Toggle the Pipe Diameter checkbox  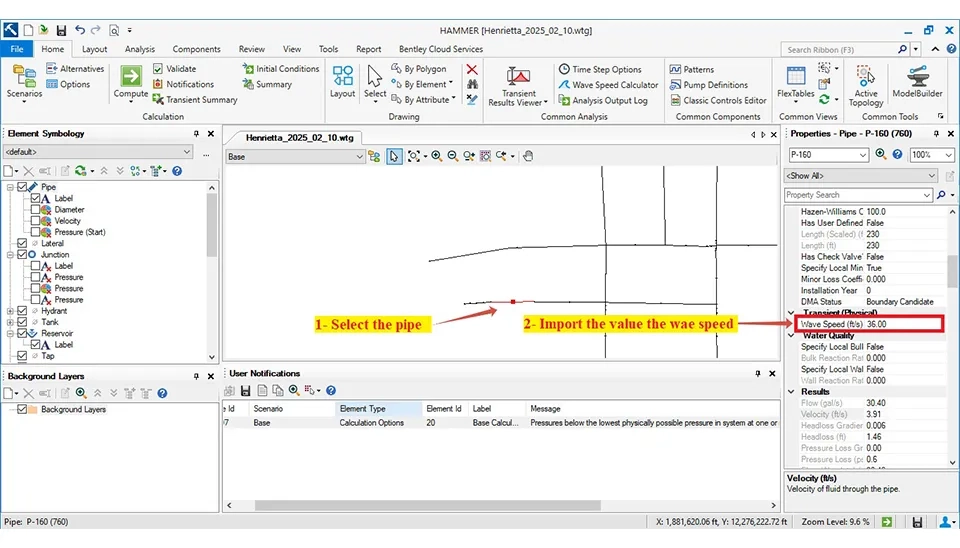point(36,210)
